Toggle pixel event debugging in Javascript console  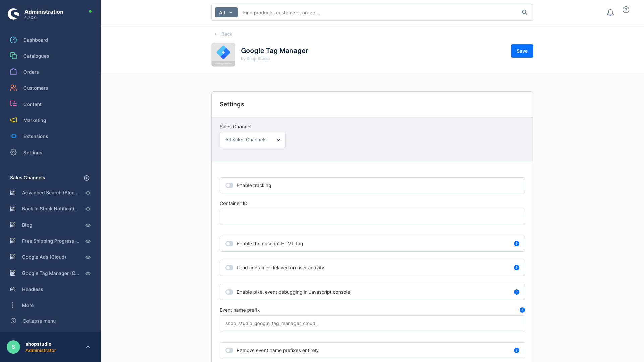tap(229, 292)
